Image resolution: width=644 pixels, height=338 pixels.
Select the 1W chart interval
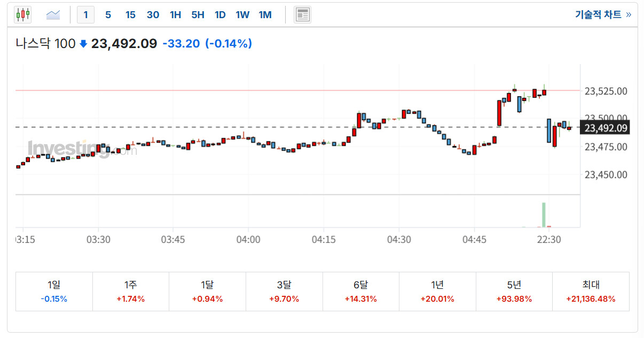click(242, 15)
